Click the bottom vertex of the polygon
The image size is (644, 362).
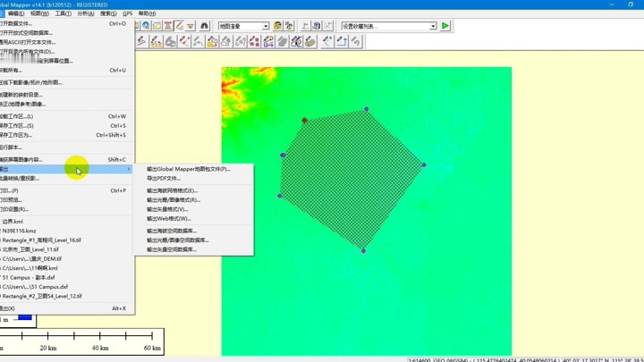tap(363, 251)
